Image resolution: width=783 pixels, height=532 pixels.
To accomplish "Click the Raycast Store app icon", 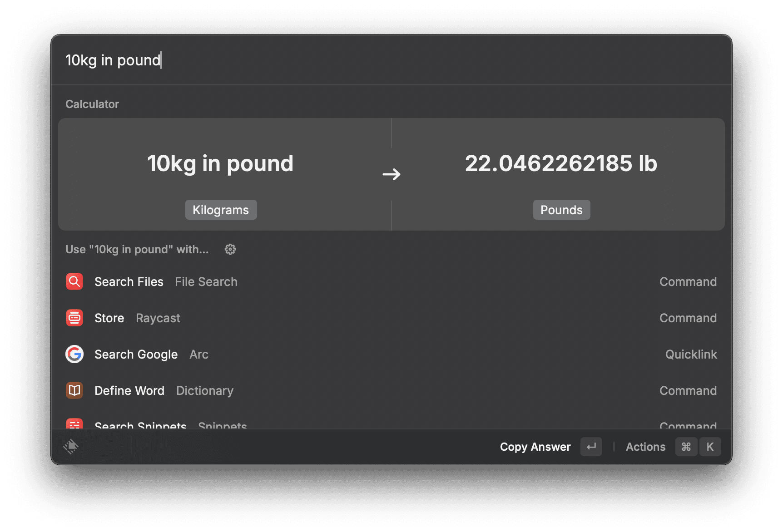I will 74,318.
